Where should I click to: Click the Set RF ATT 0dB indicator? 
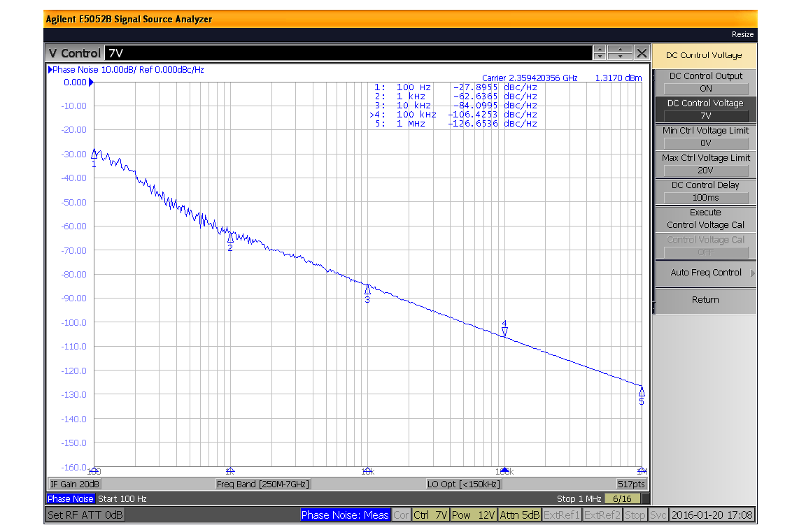[85, 515]
